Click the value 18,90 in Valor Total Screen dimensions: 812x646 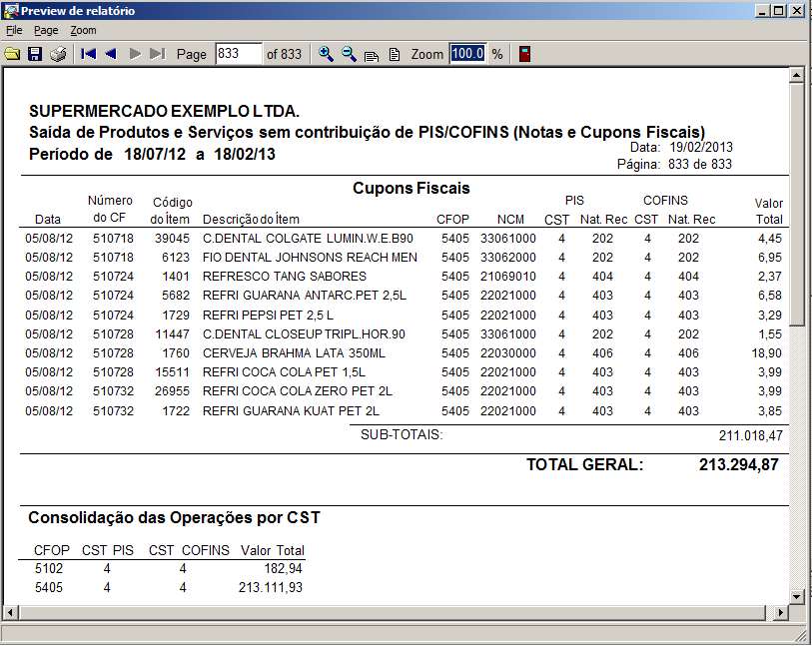(x=767, y=353)
